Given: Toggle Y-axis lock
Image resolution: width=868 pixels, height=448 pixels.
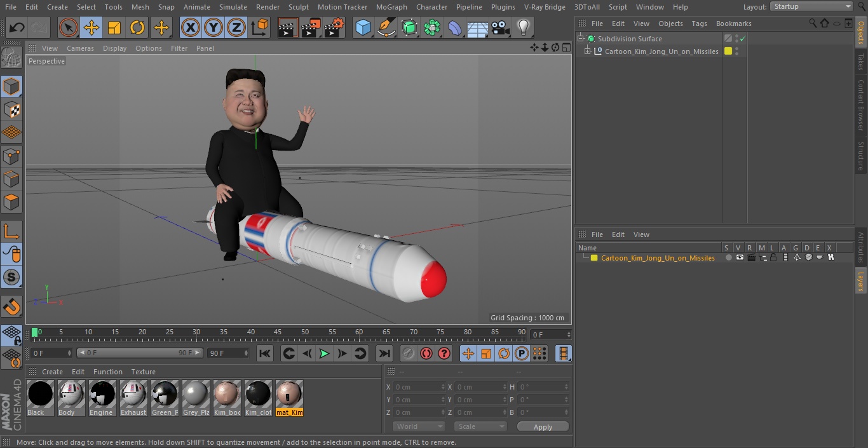Looking at the screenshot, I should coord(213,27).
